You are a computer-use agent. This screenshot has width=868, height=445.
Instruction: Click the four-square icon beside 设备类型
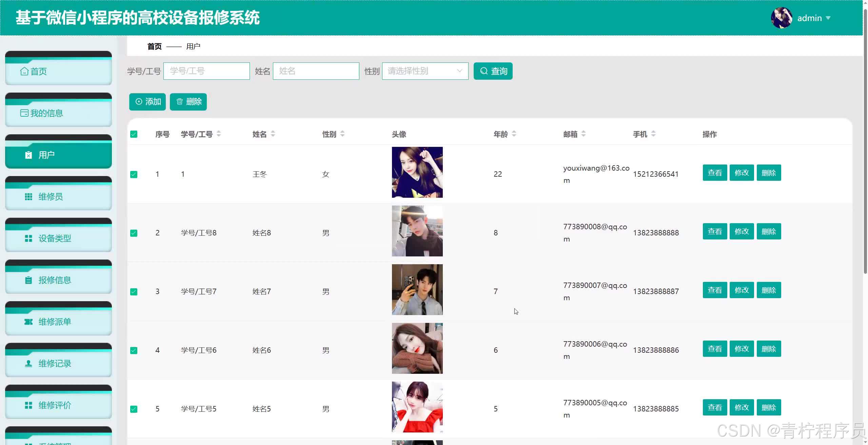tap(28, 238)
